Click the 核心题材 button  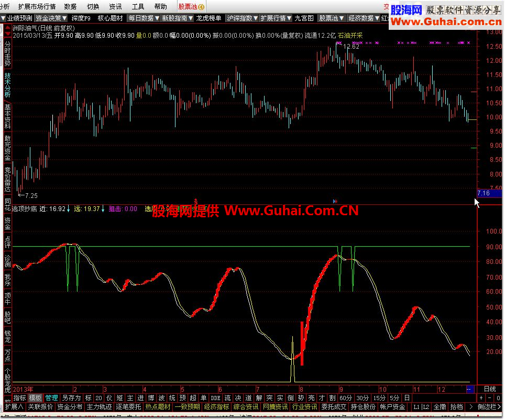point(110,18)
